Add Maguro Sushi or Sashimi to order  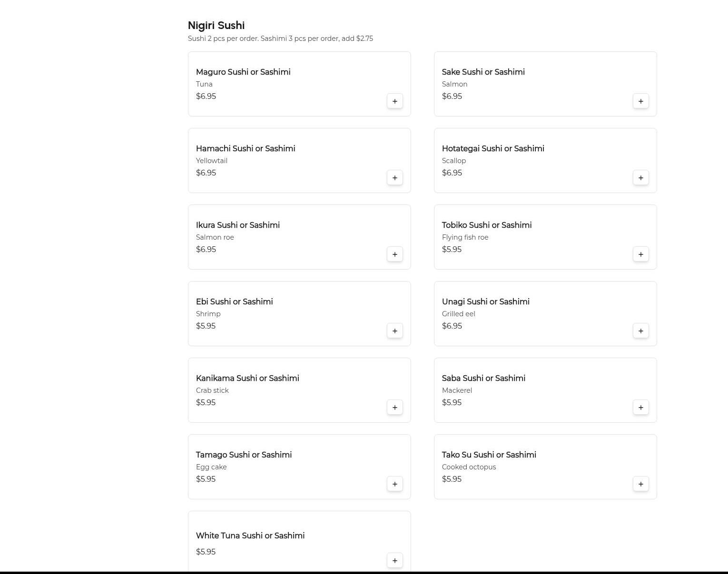pos(394,101)
